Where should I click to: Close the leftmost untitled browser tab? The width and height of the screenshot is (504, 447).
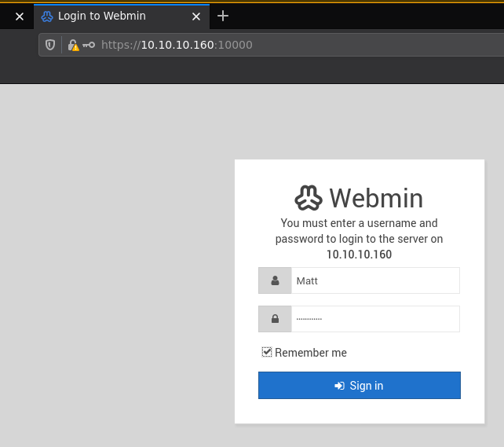[20, 16]
